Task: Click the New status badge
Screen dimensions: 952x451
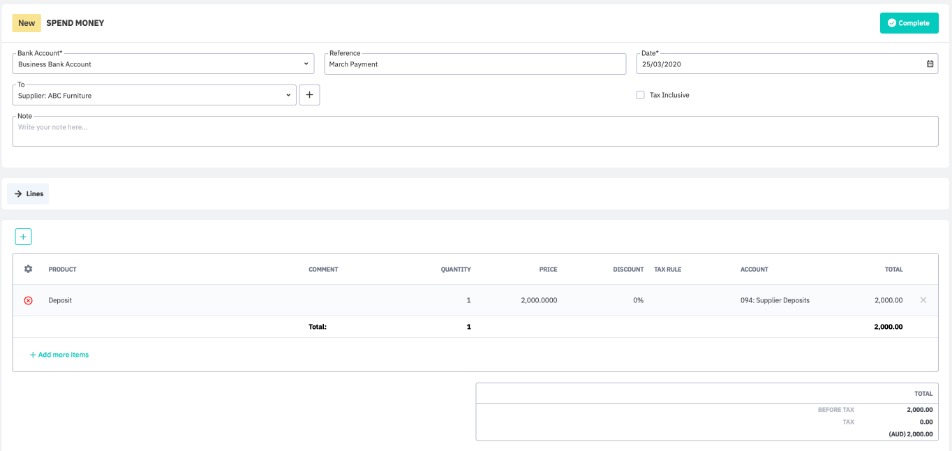Action: 26,23
